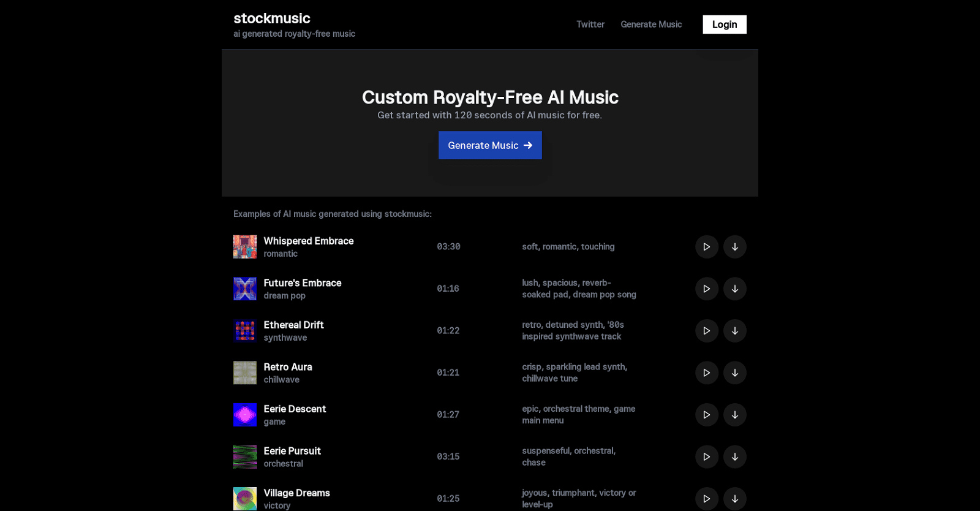
Task: Download the Retro Aura track
Action: 736,373
